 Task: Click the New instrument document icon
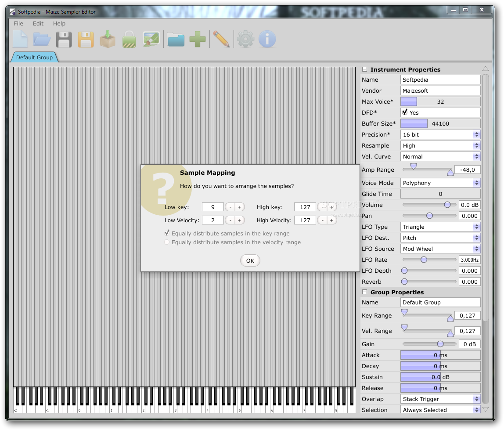point(20,39)
